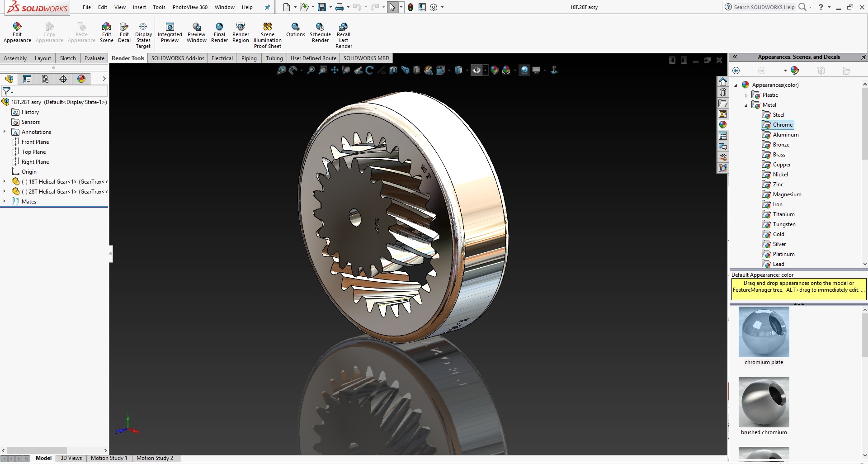Select the brushed chromium appearance swatch

pos(764,402)
